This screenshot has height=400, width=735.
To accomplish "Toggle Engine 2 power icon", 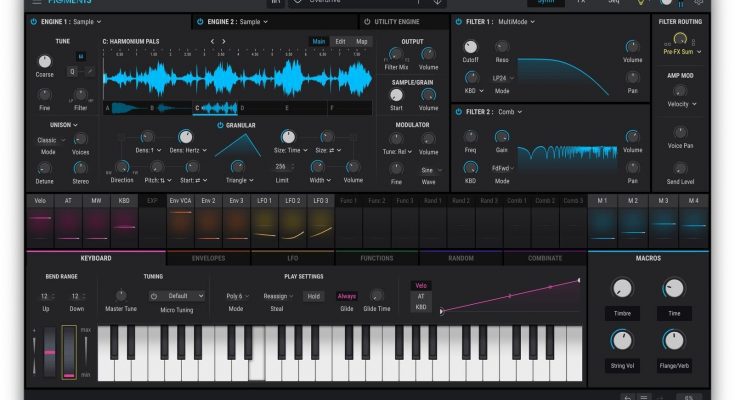I will click(200, 21).
